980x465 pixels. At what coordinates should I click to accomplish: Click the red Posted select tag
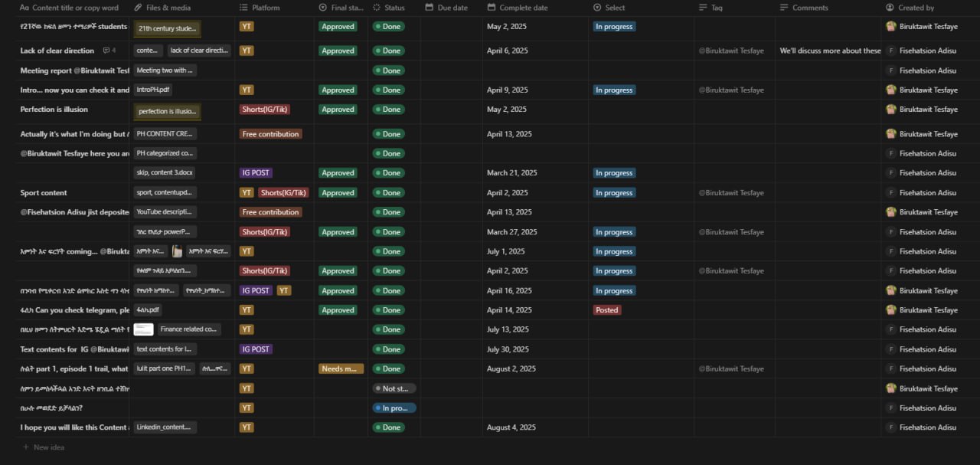607,310
